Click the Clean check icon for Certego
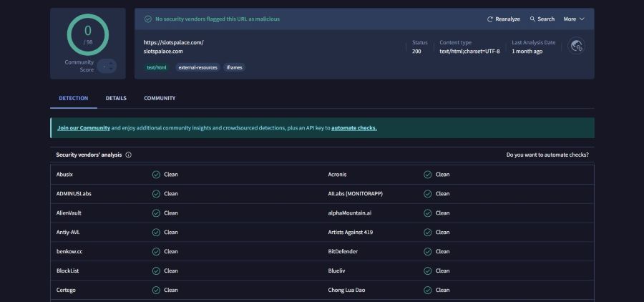Image resolution: width=644 pixels, height=302 pixels. point(156,290)
